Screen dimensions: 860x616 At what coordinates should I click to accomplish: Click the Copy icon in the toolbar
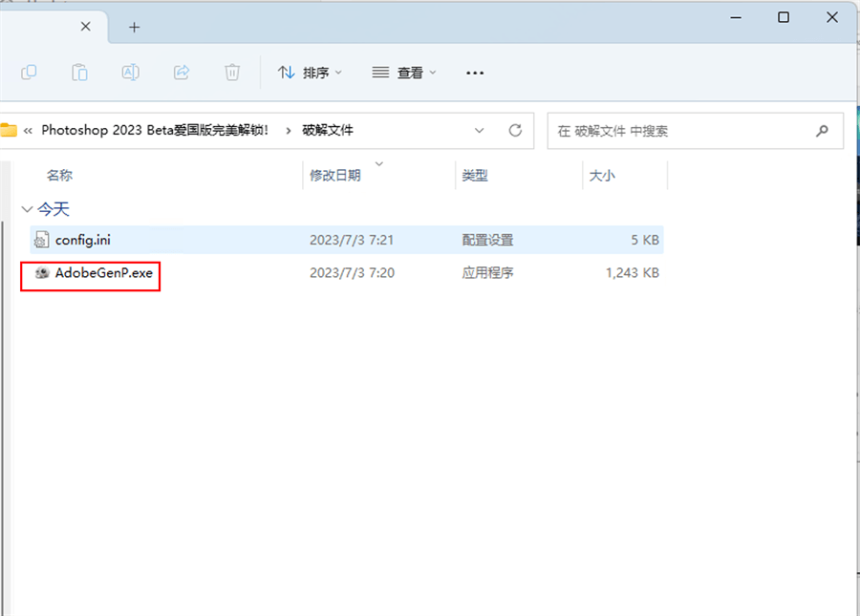click(29, 73)
